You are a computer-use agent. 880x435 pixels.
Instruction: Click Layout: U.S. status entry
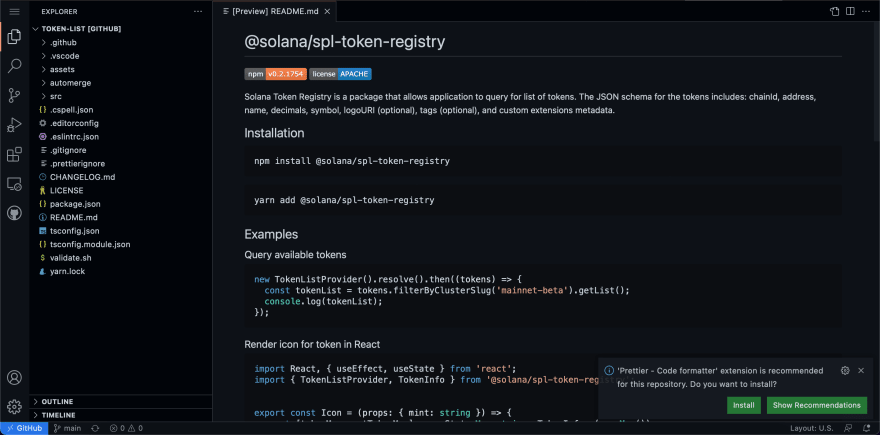tap(812, 428)
